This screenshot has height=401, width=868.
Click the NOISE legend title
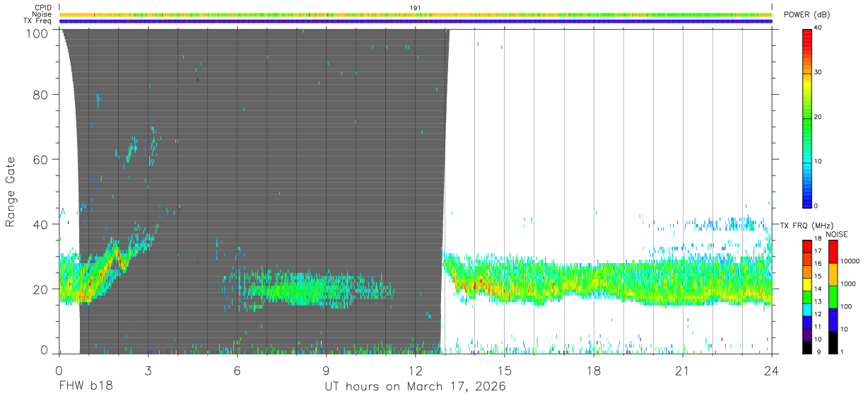tap(838, 234)
